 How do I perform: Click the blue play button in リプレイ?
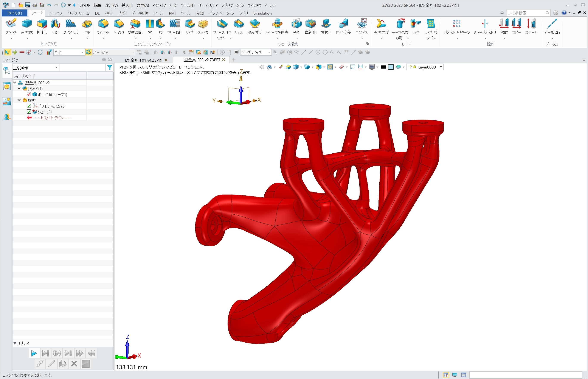34,353
